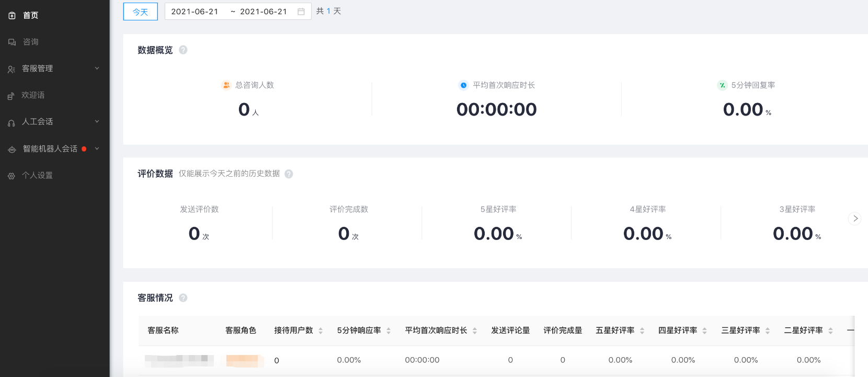
Task: Click the 5星好评率 metric label
Action: pos(498,209)
